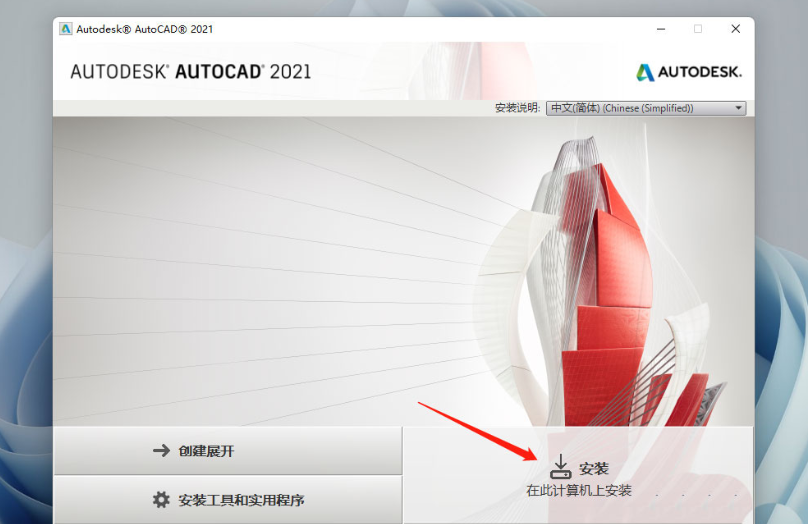808x524 pixels.
Task: Click the AUTODESK AUTOCAD 2021 header wordmark
Action: [x=190, y=72]
